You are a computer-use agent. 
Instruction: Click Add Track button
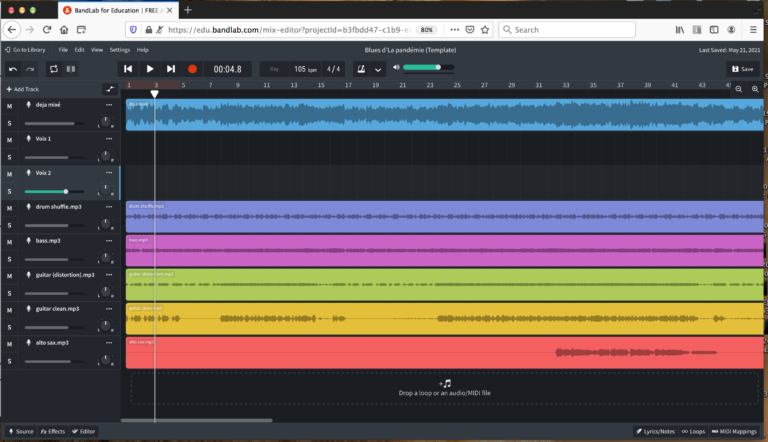(x=21, y=89)
